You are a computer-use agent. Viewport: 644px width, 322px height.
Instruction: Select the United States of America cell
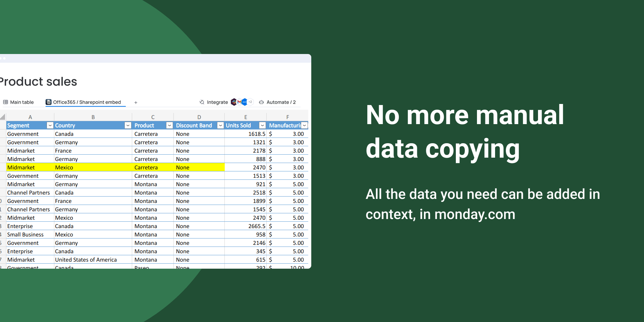point(93,260)
